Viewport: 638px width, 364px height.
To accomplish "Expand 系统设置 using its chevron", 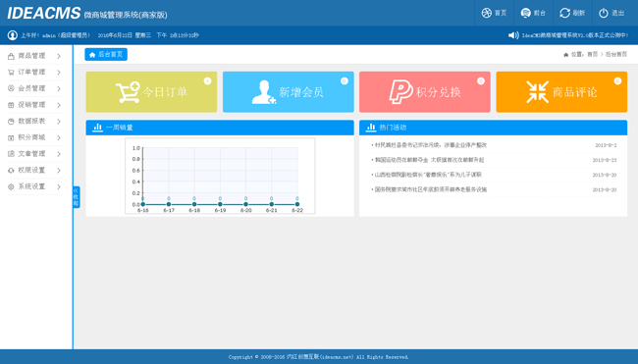I will (59, 186).
